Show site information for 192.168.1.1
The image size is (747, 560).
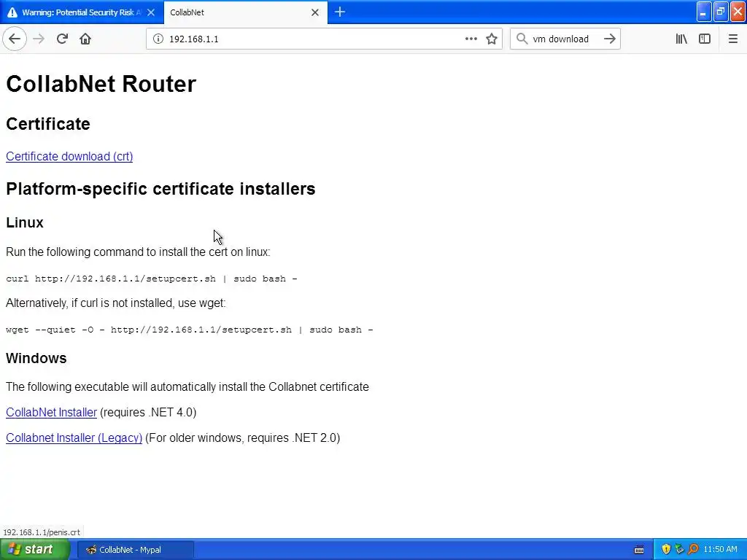[x=158, y=39]
